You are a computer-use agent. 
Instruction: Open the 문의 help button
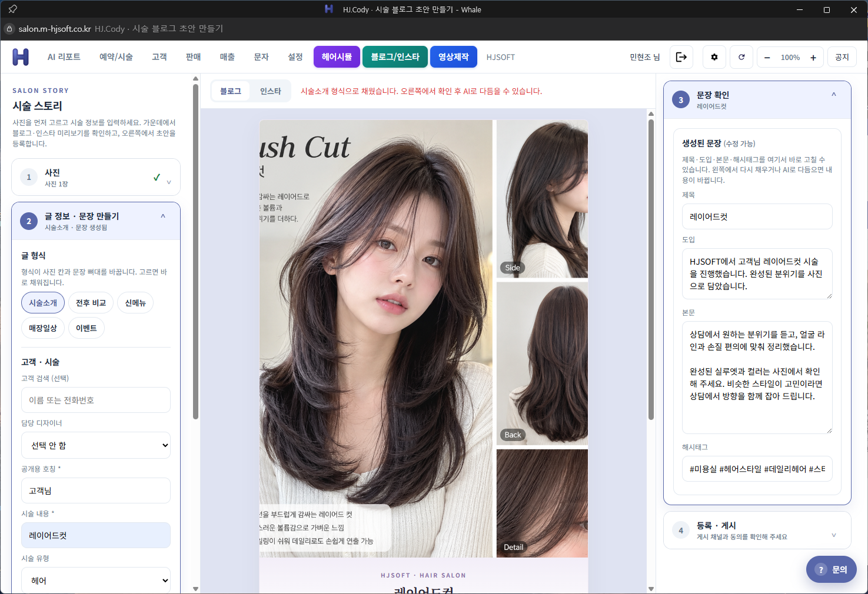[831, 569]
